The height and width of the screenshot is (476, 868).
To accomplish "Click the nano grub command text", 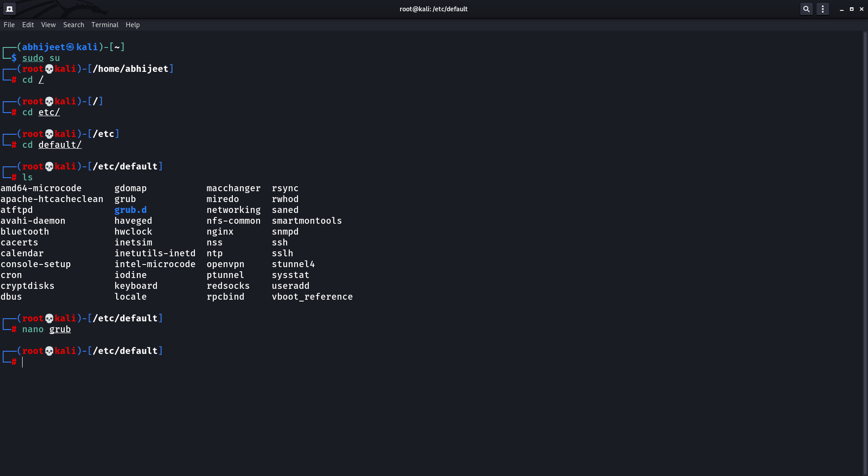I will point(47,330).
